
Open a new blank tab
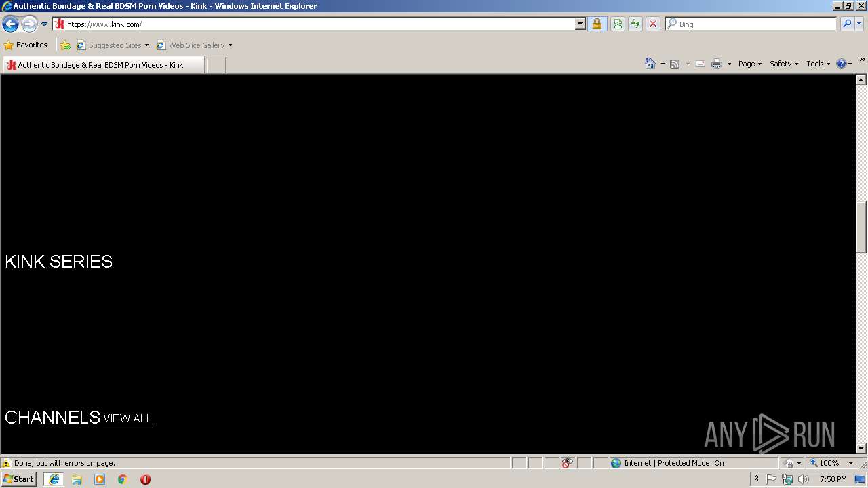click(x=216, y=65)
